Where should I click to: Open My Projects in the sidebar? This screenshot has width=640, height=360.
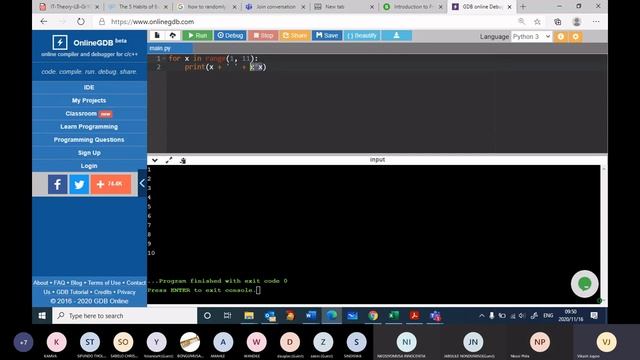click(89, 100)
